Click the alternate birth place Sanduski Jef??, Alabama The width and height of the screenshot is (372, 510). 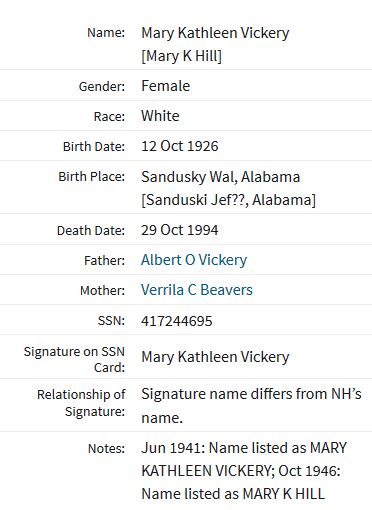228,200
